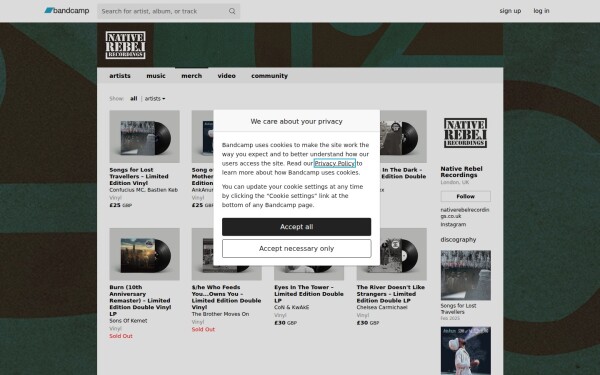Open the sign up link
Image resolution: width=600 pixels, height=375 pixels.
[510, 11]
